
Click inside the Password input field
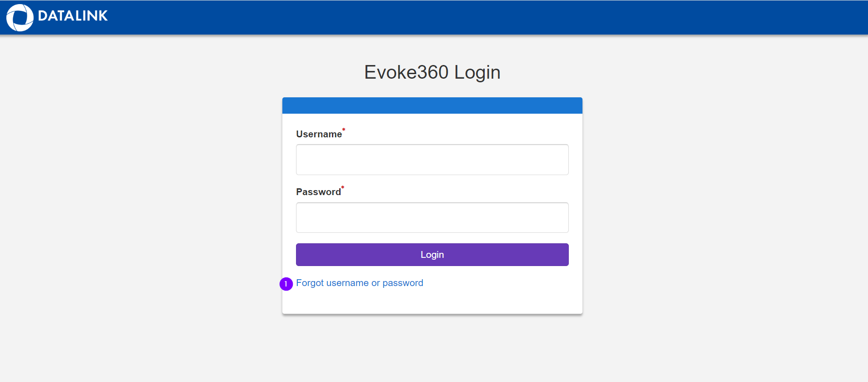coord(431,217)
